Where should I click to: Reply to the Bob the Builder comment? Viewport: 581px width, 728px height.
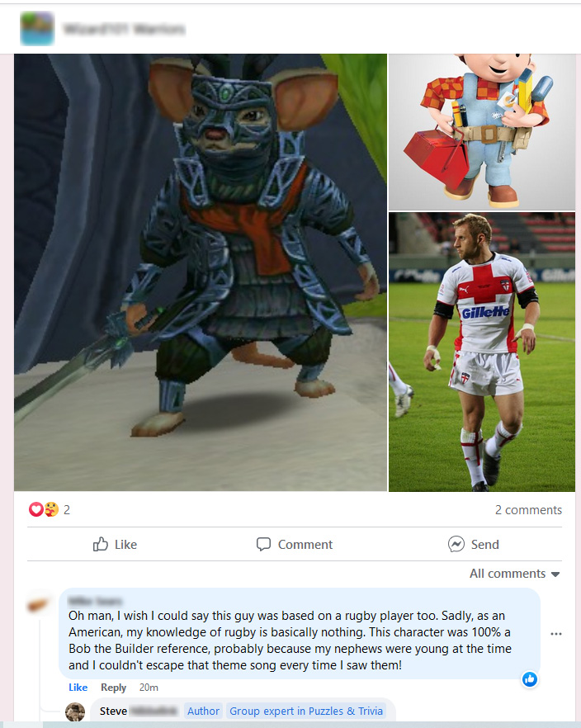click(x=114, y=688)
